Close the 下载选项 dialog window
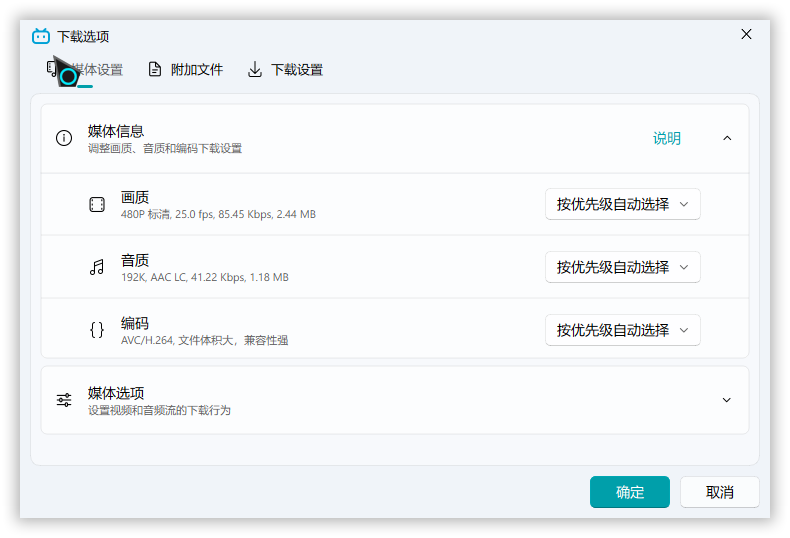The width and height of the screenshot is (790, 538). [746, 34]
